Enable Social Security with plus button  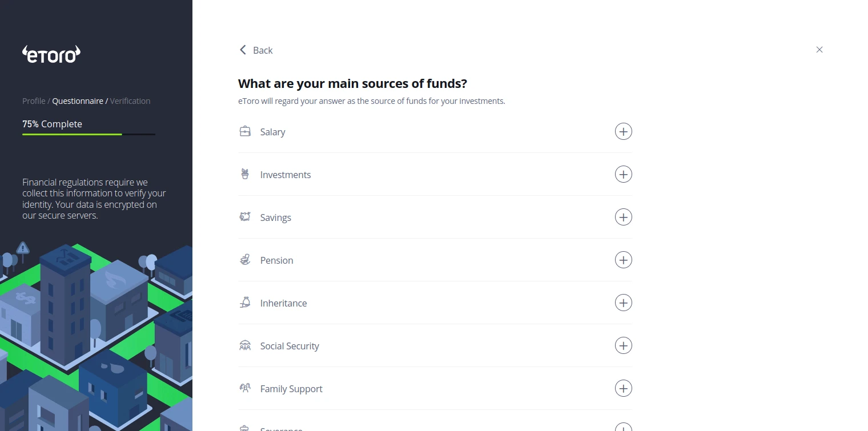point(623,345)
